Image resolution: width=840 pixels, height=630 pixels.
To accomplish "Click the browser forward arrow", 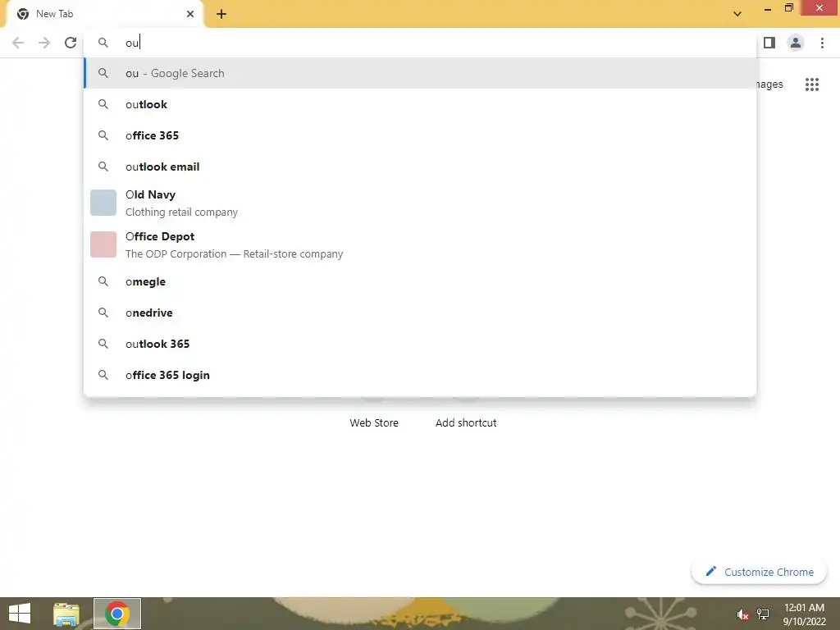I will 44,43.
